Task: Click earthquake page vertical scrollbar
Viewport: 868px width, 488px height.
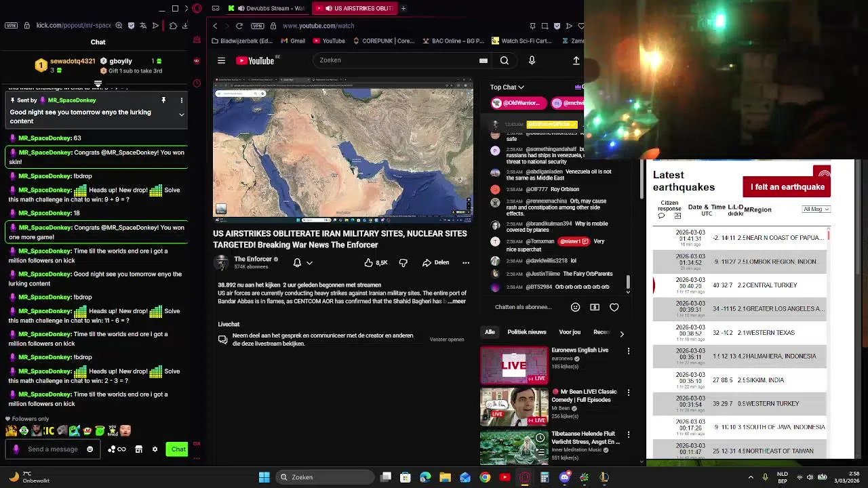Action: [858, 217]
